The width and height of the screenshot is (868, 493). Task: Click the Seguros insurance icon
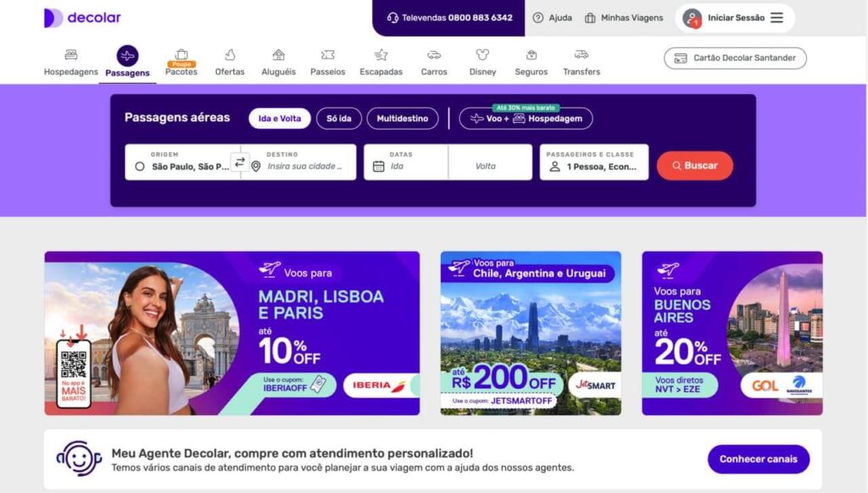(531, 54)
